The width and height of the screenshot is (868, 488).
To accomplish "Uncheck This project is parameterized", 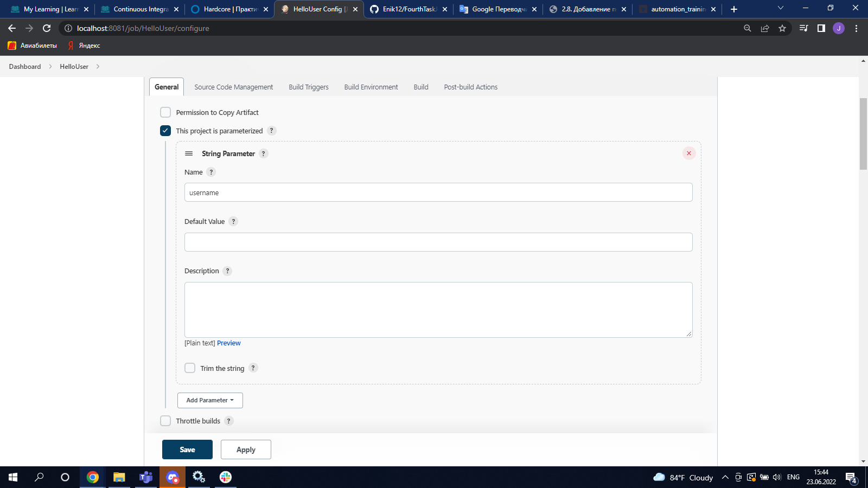I will click(165, 131).
